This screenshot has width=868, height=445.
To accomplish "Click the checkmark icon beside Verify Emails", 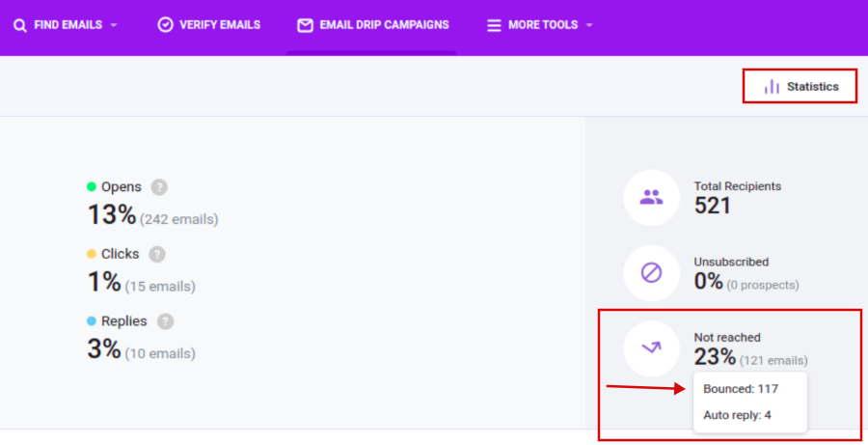I will point(166,25).
